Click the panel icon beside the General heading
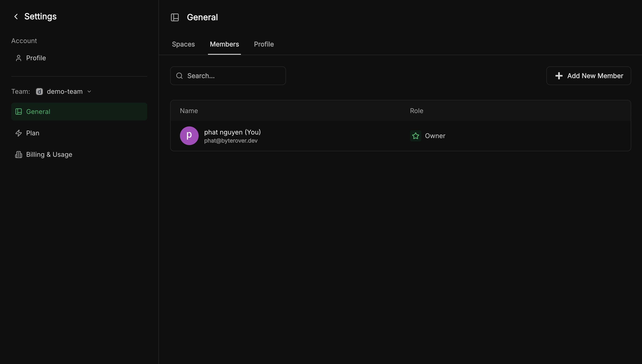 (x=175, y=17)
